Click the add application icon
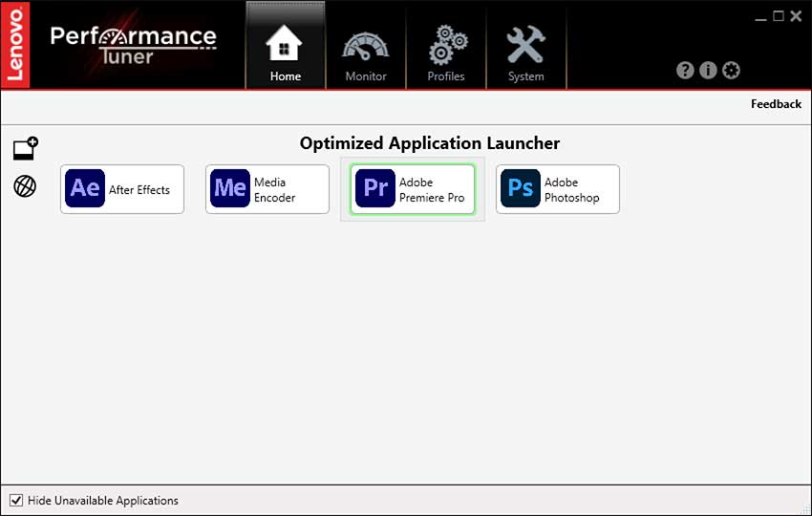Image resolution: width=812 pixels, height=516 pixels. click(26, 148)
